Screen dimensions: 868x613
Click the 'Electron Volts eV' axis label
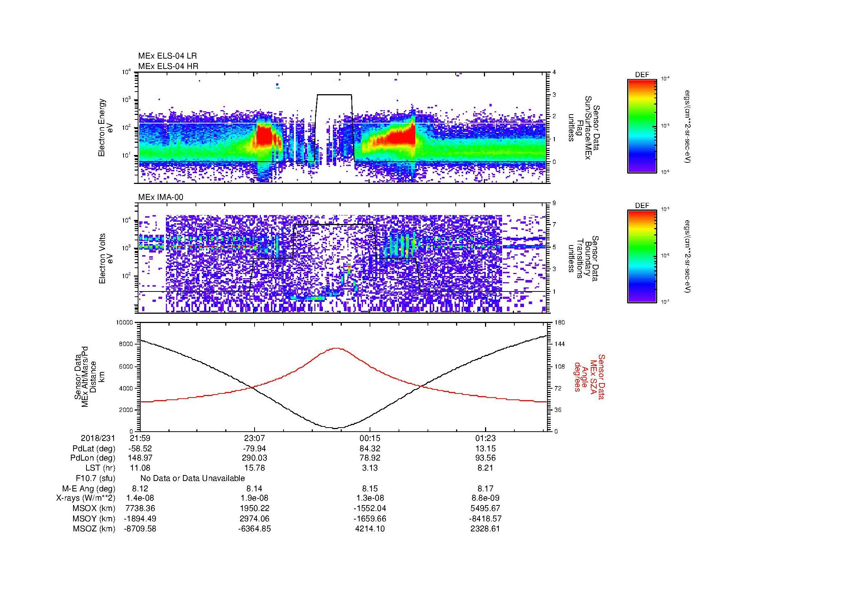pyautogui.click(x=105, y=259)
